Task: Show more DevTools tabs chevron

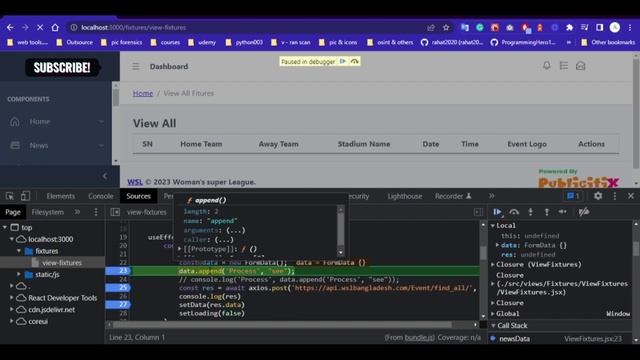Action: (491, 196)
